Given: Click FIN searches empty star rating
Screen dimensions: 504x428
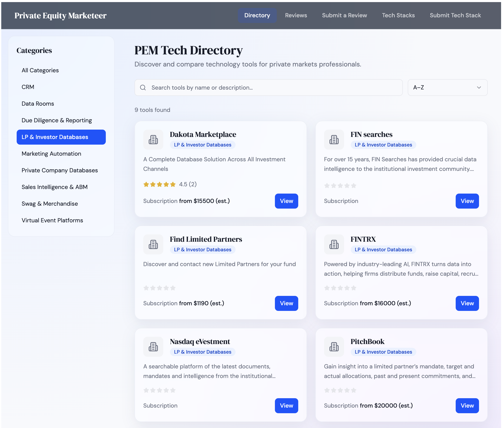Looking at the screenshot, I should tap(340, 186).
